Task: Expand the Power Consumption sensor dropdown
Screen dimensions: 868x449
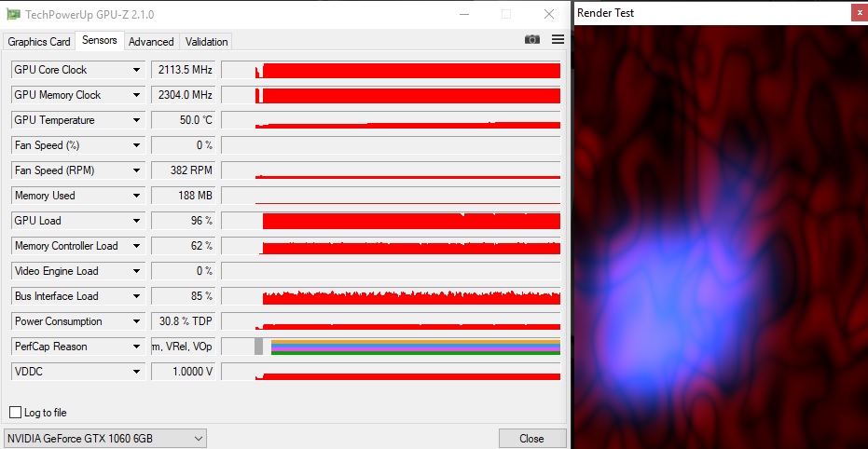Action: (136, 321)
